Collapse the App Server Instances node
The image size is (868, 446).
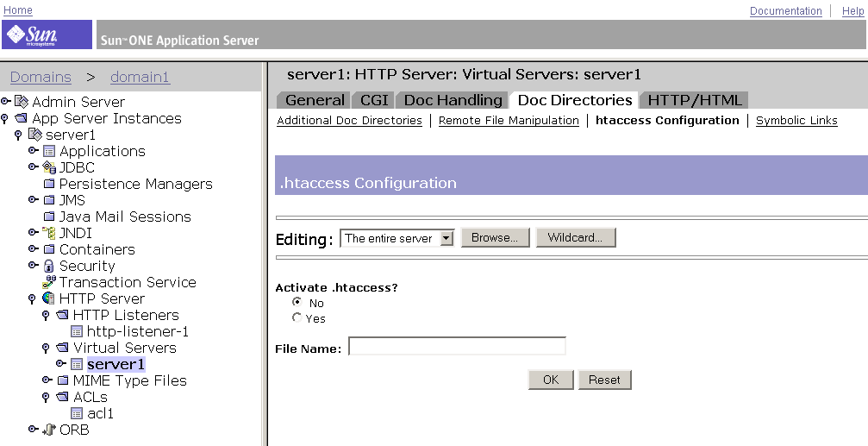point(5,118)
